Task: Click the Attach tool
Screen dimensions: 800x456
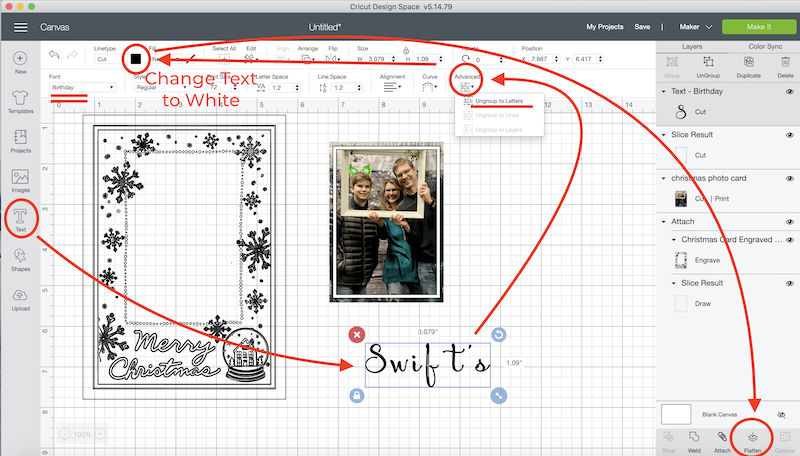Action: 722,442
